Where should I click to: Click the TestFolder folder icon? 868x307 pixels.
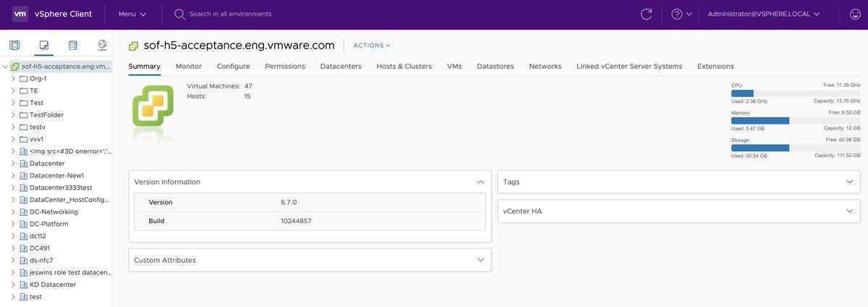24,114
